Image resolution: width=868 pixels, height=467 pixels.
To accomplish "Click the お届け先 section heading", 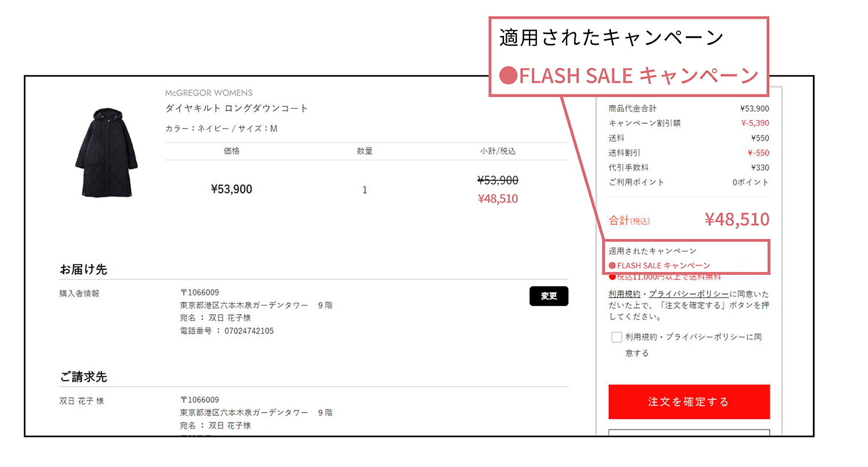I will 83,270.
